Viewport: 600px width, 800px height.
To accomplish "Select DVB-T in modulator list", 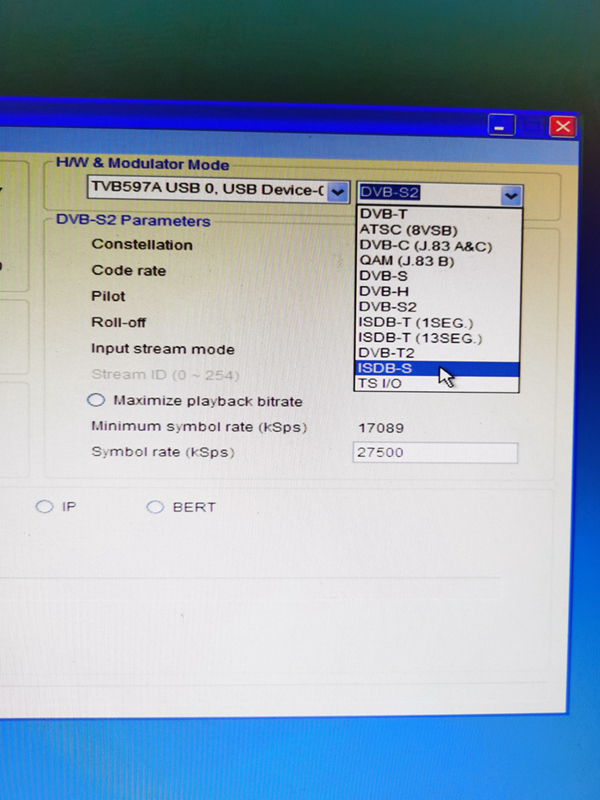I will 439,214.
